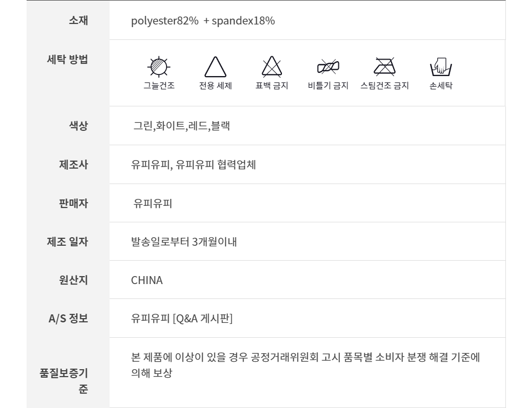Click the Q&A 게시판 A/S info text
The height and width of the screenshot is (408, 532).
[x=181, y=319]
